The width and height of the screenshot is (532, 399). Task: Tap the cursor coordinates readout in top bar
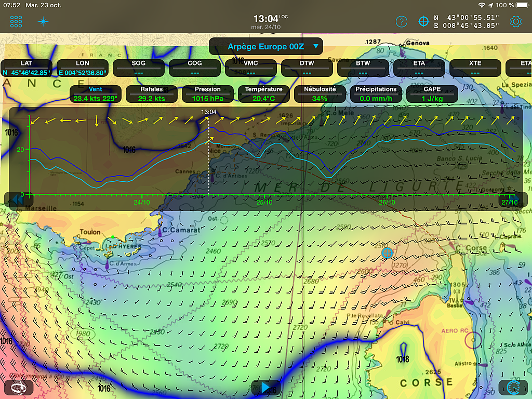click(x=466, y=21)
